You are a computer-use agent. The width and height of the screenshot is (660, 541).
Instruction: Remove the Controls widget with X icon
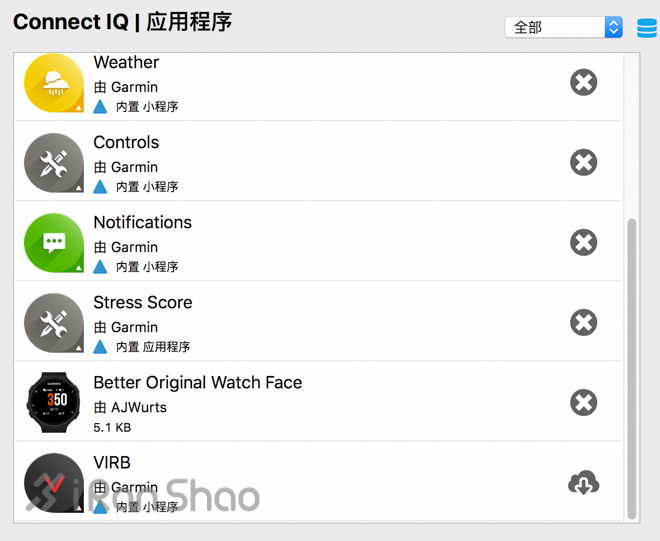pyautogui.click(x=583, y=162)
